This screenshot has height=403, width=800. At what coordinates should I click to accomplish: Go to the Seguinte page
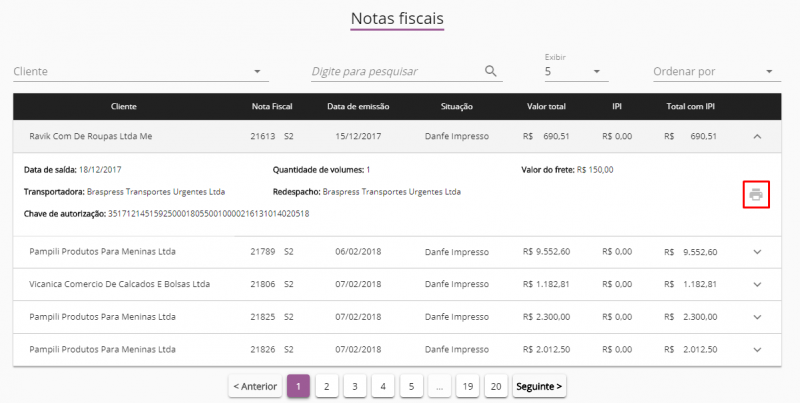tap(539, 386)
